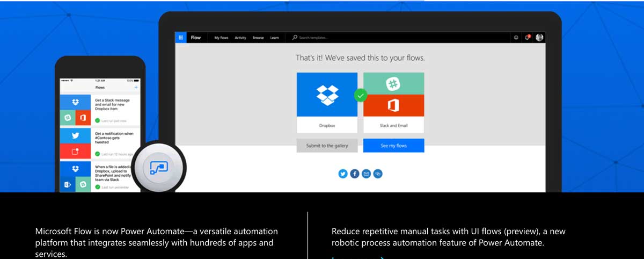Image resolution: width=644 pixels, height=259 pixels.
Task: Click the Slack hashtag logo tile
Action: point(393,83)
